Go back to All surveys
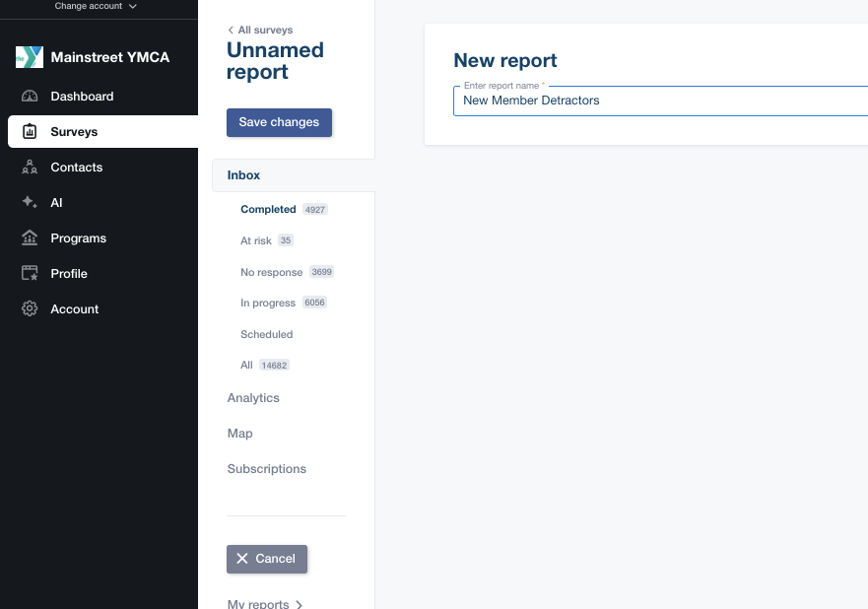The width and height of the screenshot is (868, 609). [260, 31]
